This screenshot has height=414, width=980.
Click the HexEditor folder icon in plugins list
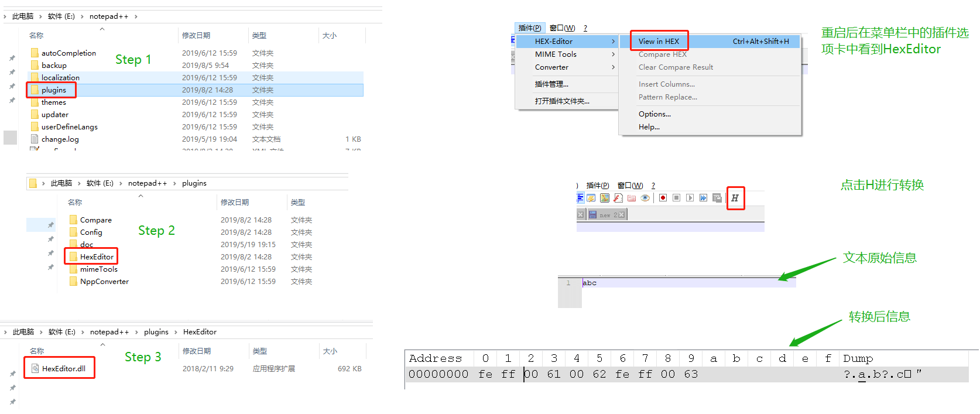point(73,256)
